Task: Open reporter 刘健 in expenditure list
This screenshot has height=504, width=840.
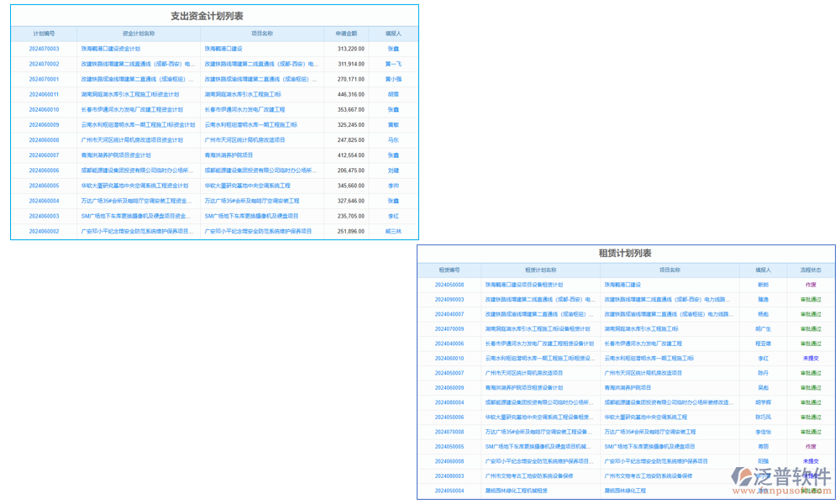Action: point(393,171)
